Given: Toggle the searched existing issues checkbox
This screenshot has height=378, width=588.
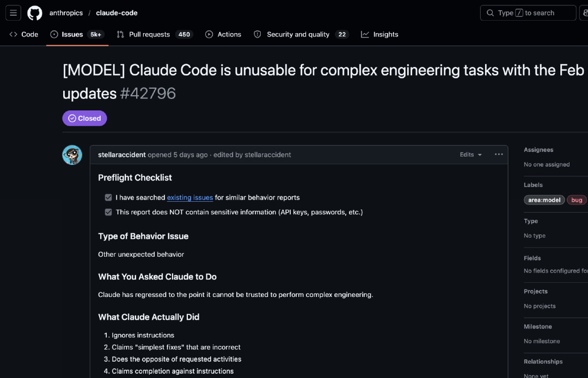Looking at the screenshot, I should (108, 197).
